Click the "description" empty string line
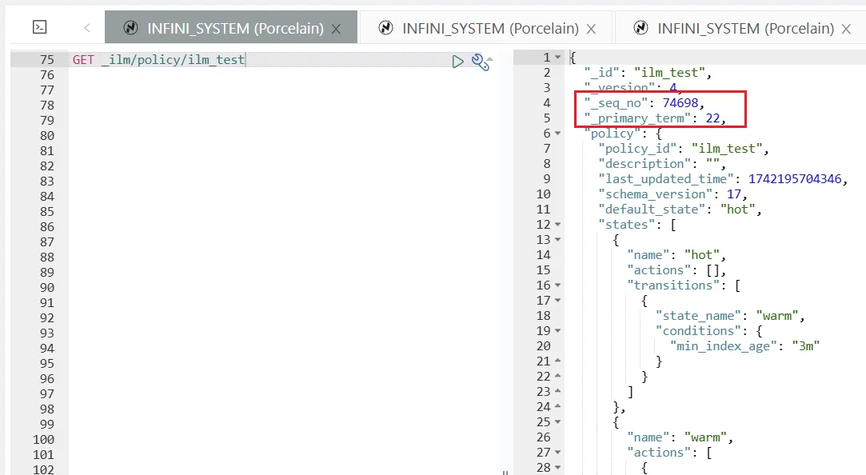 click(662, 164)
